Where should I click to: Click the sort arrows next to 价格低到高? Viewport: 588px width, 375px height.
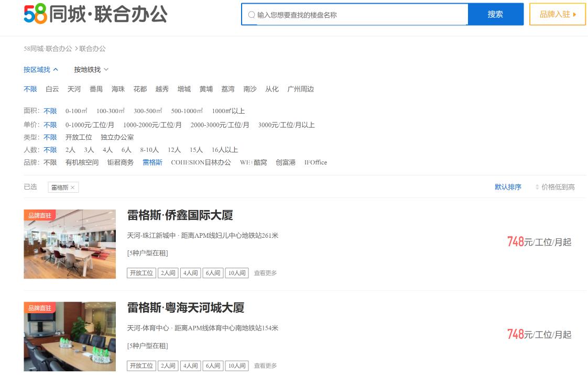coord(538,187)
